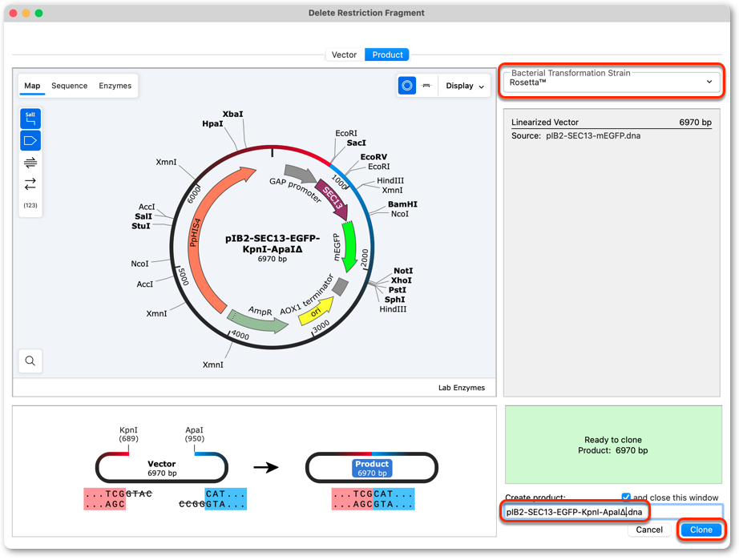Click the yellow ori feature arrow
This screenshot has height=560, width=739.
tap(317, 312)
